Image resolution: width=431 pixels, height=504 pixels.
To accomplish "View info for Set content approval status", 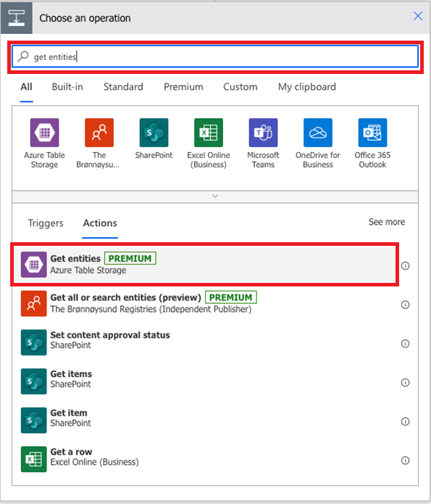I will click(x=406, y=344).
